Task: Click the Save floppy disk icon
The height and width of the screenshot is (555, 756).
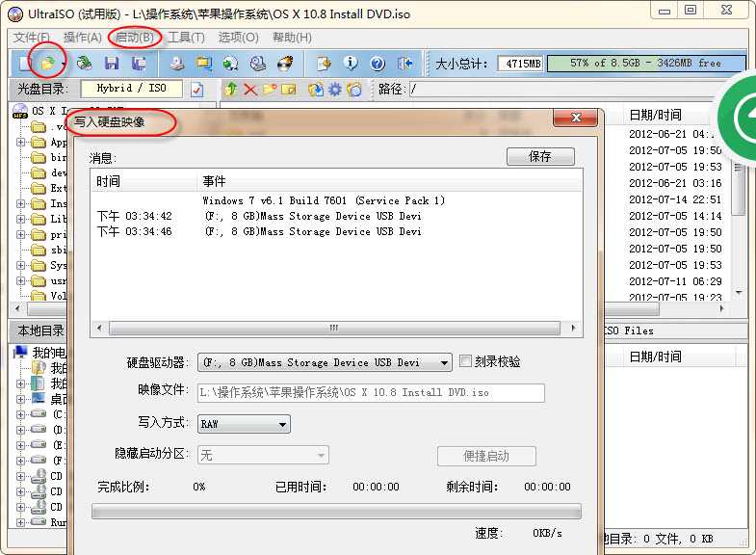Action: (112, 64)
